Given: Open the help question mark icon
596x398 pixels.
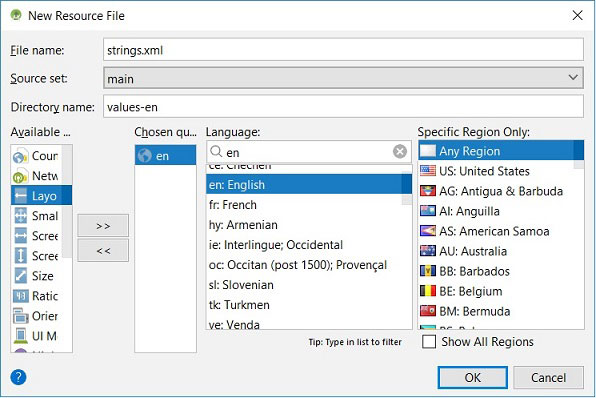Looking at the screenshot, I should click(x=18, y=377).
